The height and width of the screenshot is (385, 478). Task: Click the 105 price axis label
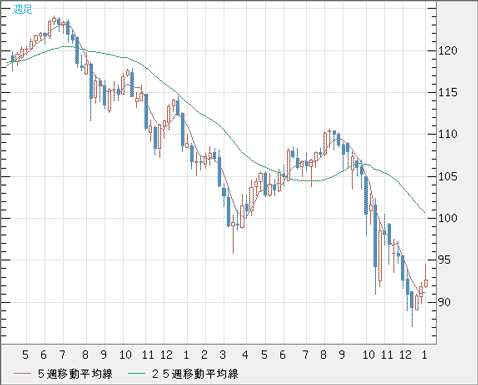click(448, 176)
